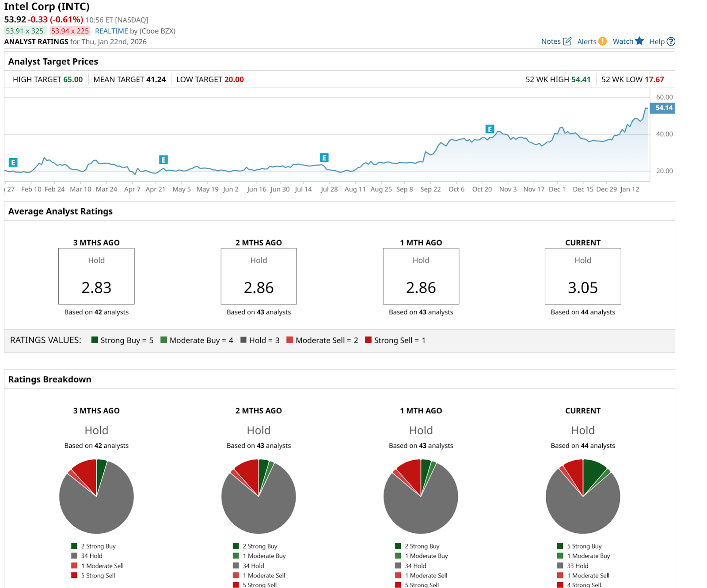Screen dimensions: 707x588
Task: Click the CURRENT ratings breakdown pie chart
Action: (583, 496)
